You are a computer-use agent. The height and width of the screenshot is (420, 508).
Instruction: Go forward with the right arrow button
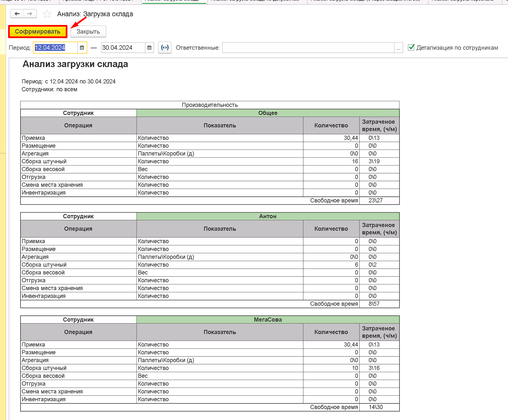pyautogui.click(x=30, y=14)
